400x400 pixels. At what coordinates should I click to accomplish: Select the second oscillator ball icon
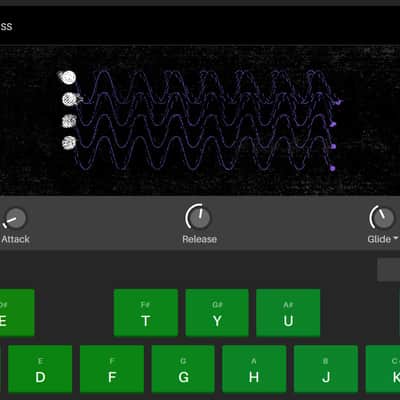[x=69, y=99]
